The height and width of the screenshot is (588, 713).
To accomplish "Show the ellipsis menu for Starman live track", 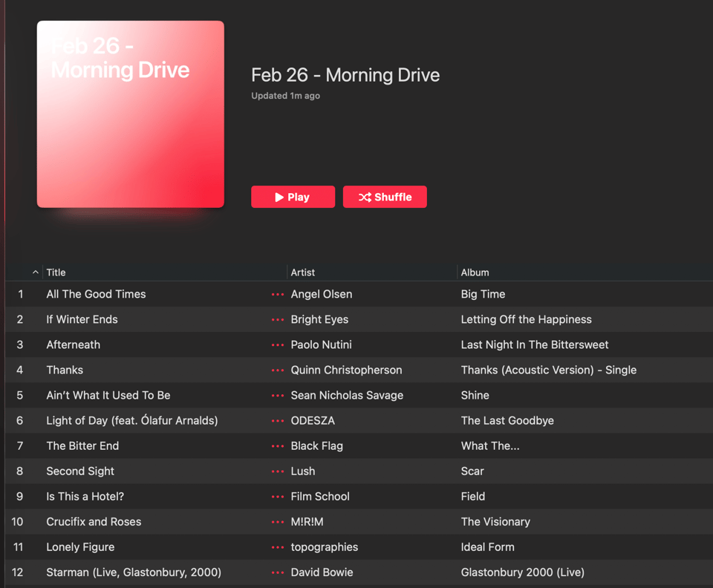I will pos(278,572).
